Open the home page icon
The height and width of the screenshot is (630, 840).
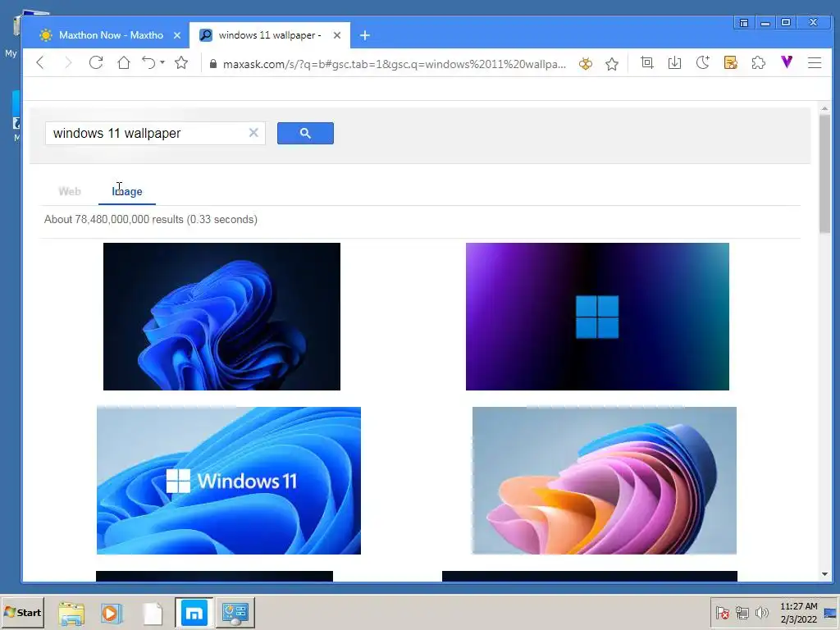(x=124, y=62)
